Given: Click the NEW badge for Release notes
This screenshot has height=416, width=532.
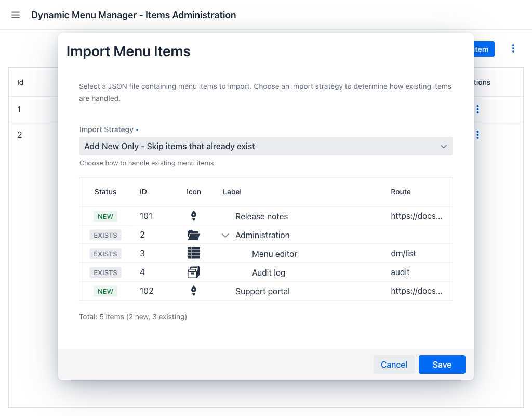Looking at the screenshot, I should pos(105,216).
